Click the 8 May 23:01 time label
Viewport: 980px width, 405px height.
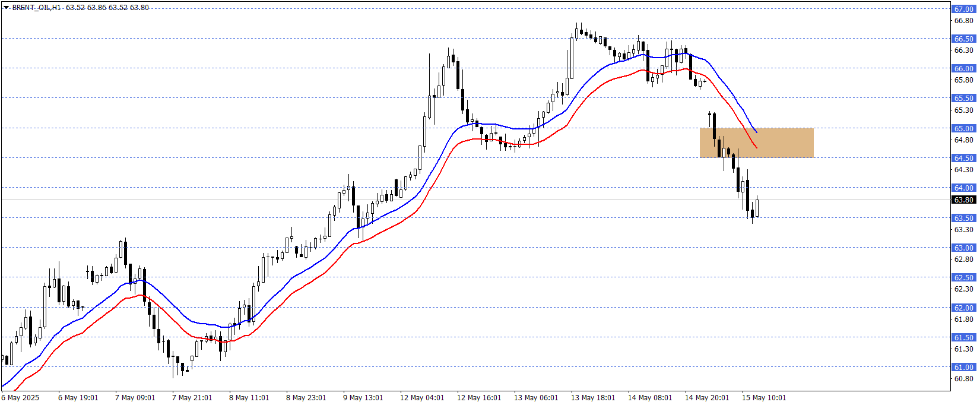306,398
